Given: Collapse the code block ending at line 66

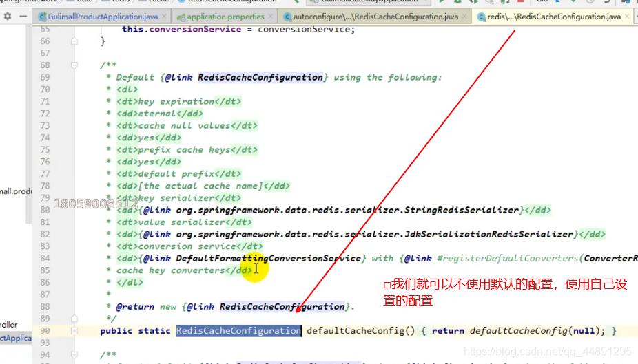Looking at the screenshot, I should coord(74,41).
